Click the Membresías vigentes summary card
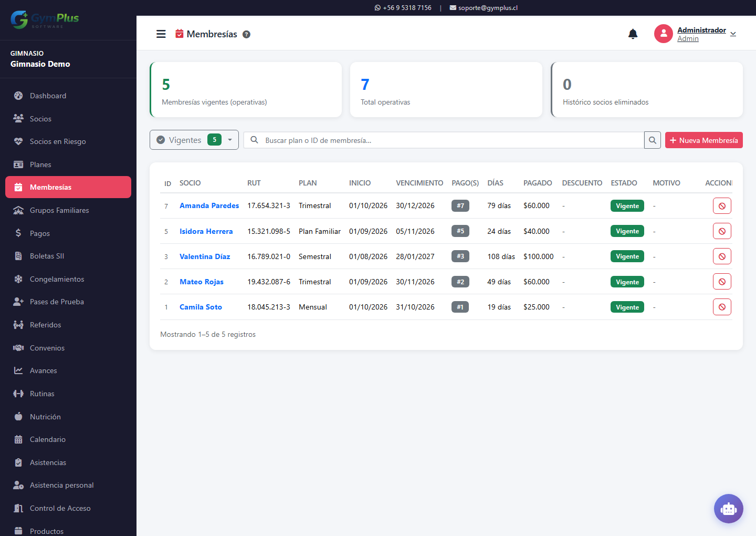The height and width of the screenshot is (536, 756). point(246,89)
